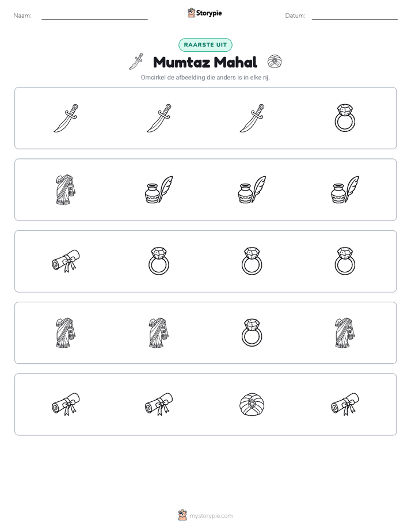411x532 pixels.
Task: Select the turban in the last row
Action: (252, 404)
